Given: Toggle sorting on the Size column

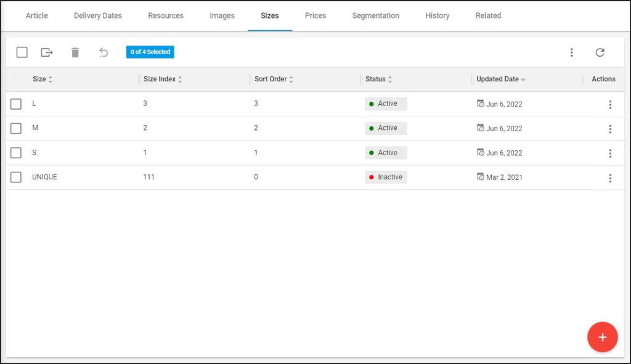Looking at the screenshot, I should point(51,79).
